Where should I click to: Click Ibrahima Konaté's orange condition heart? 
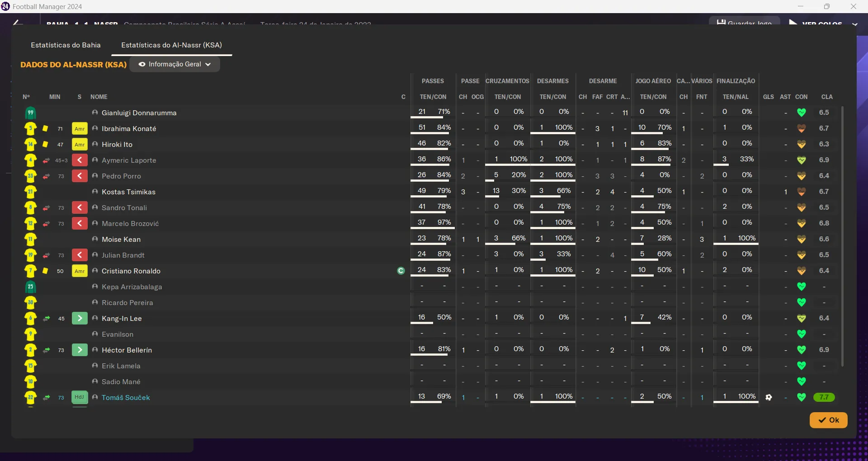pyautogui.click(x=802, y=128)
